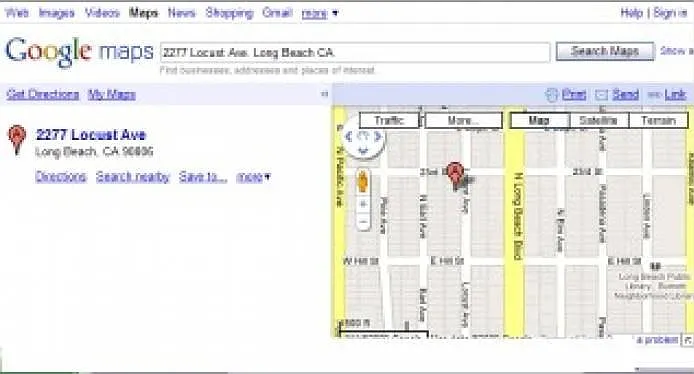Click the Directions link under the result

(61, 177)
